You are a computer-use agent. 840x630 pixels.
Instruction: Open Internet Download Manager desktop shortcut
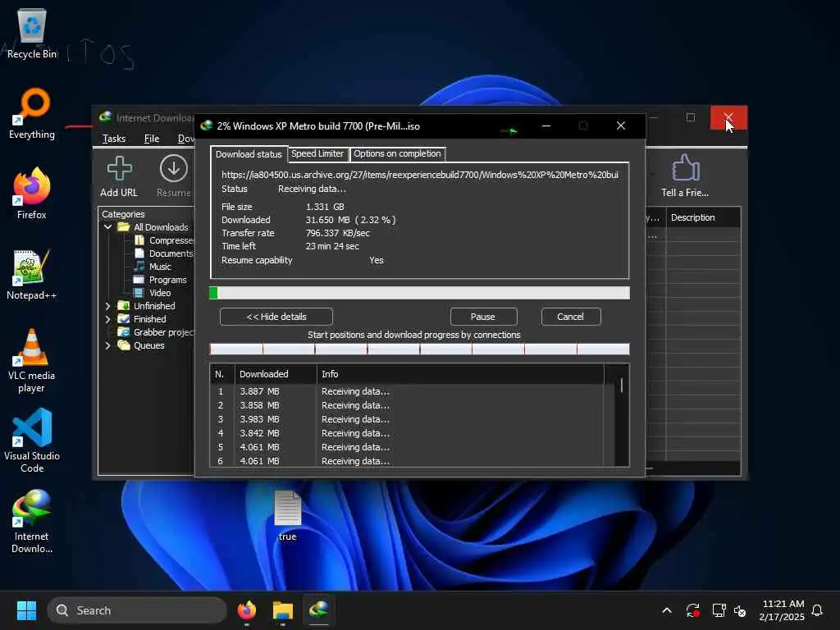(x=32, y=521)
